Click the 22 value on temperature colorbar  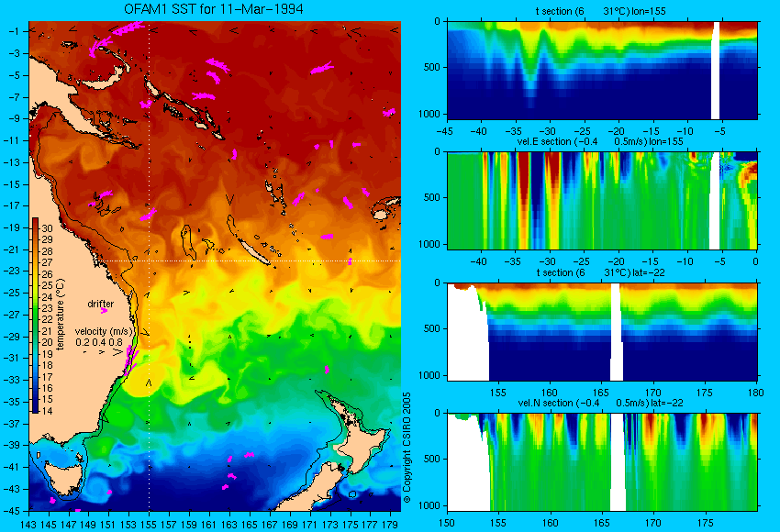tap(47, 319)
